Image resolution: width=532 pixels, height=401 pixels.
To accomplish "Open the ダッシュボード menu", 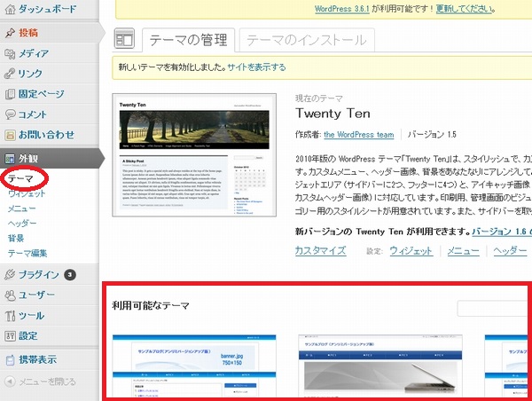I will pos(48,9).
